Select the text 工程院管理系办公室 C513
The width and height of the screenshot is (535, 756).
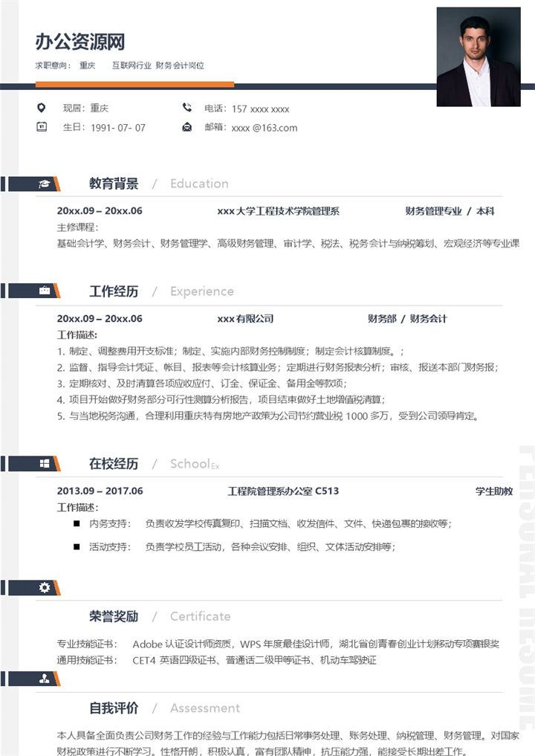click(283, 491)
